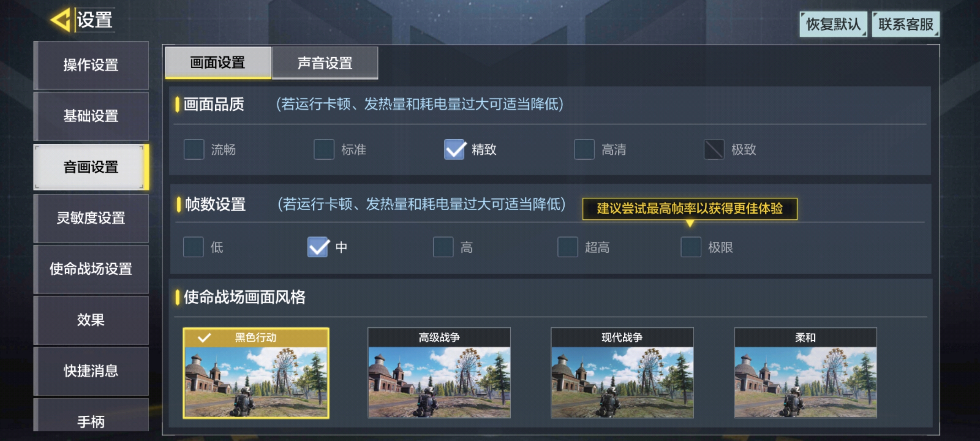Switch to the 声音设置 tab
This screenshot has height=441, width=980.
[325, 63]
